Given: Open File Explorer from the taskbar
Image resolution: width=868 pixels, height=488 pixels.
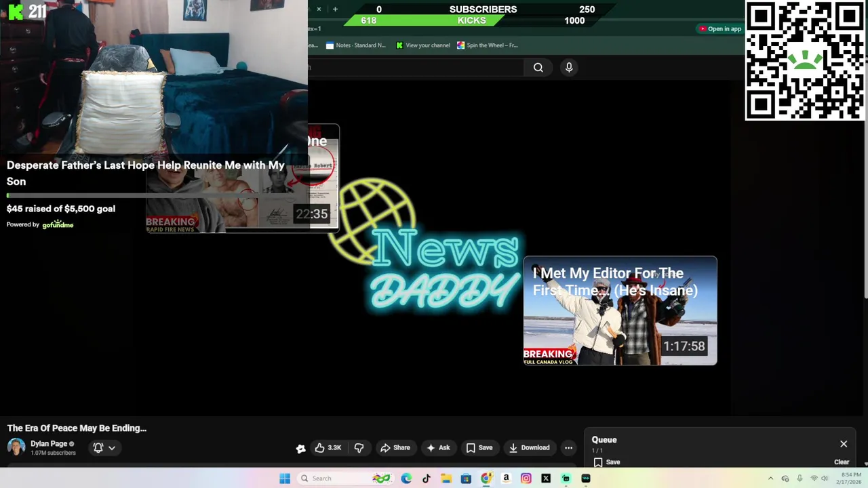Looking at the screenshot, I should click(446, 479).
